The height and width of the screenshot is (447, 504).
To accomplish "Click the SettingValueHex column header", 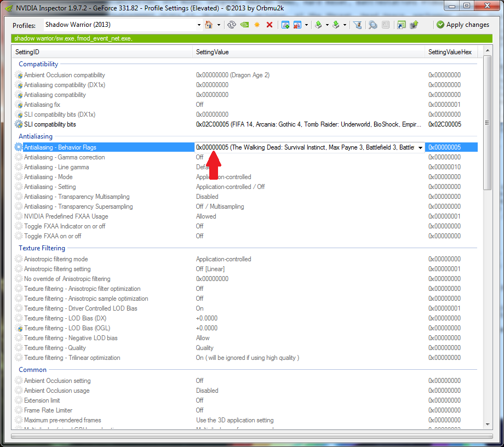I will tap(451, 52).
